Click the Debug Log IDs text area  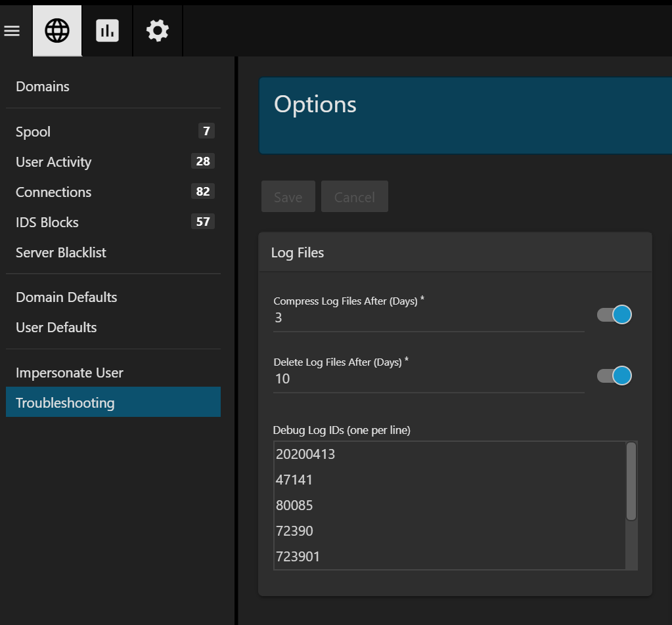coord(449,505)
